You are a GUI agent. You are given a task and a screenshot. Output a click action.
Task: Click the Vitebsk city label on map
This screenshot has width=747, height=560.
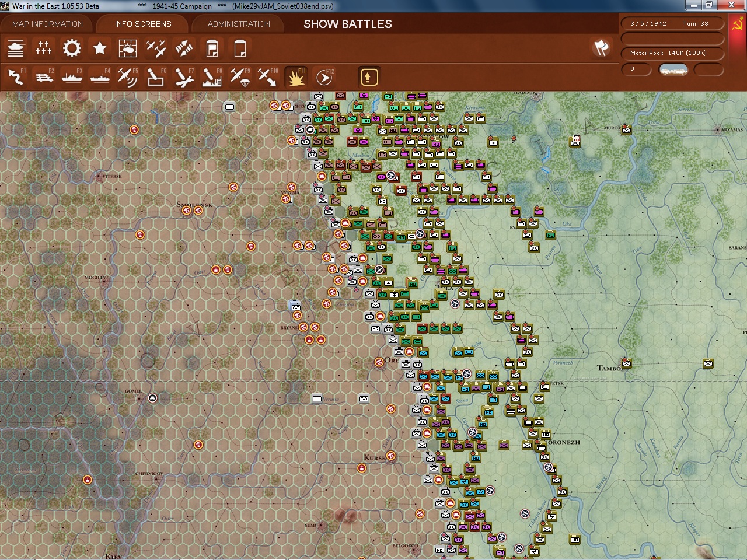tap(112, 176)
